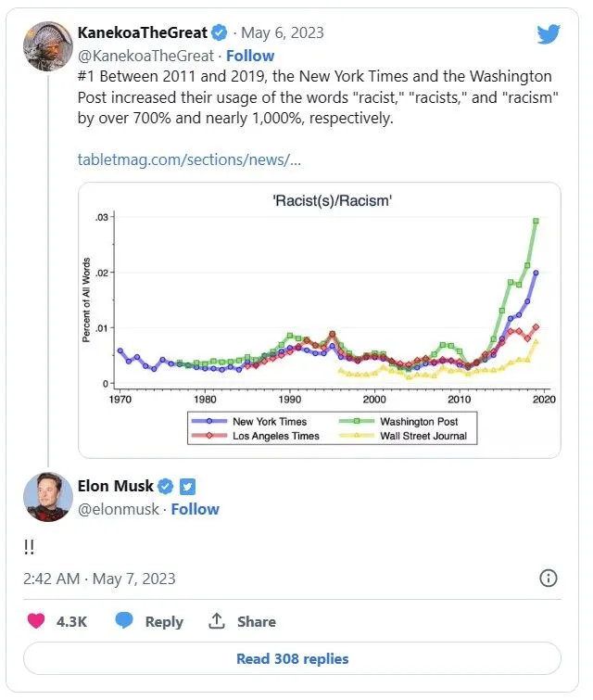Viewport: 593px width, 700px height.
Task: Click the share upload arrow icon
Action: (x=217, y=621)
